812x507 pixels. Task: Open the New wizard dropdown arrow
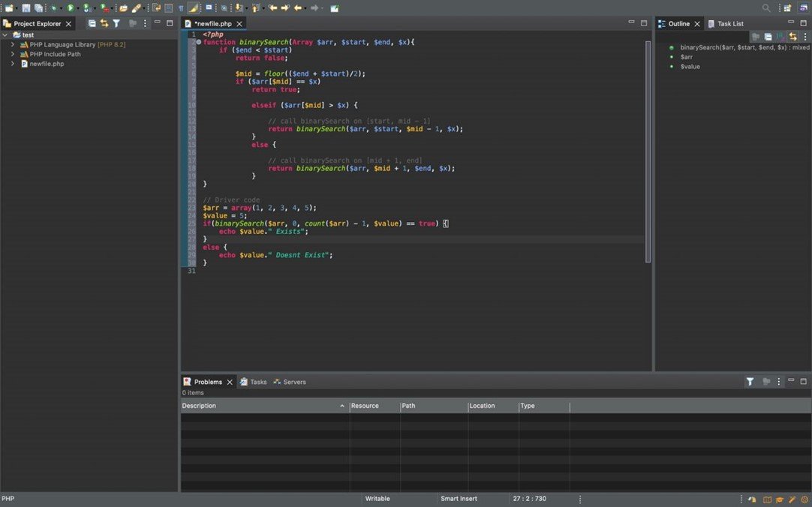[17, 8]
